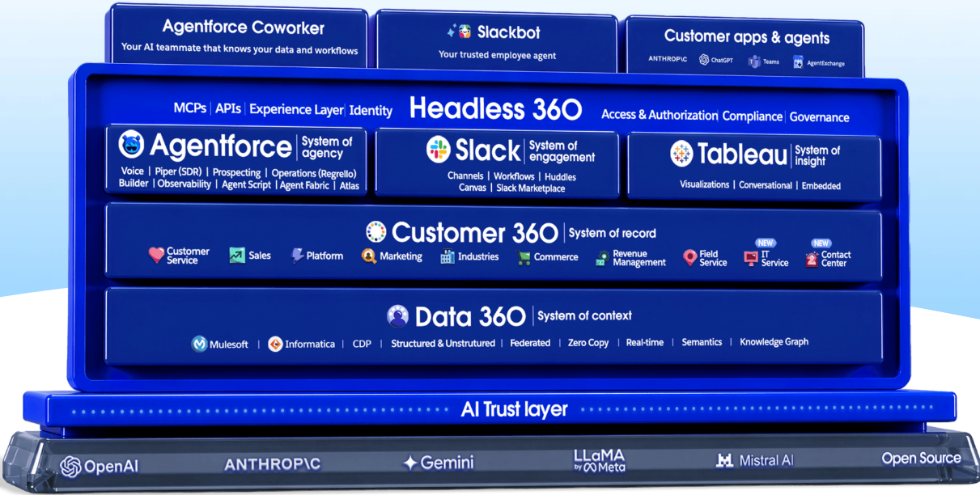980x495 pixels.
Task: Click CDP in the Data 360 row
Action: (x=362, y=344)
